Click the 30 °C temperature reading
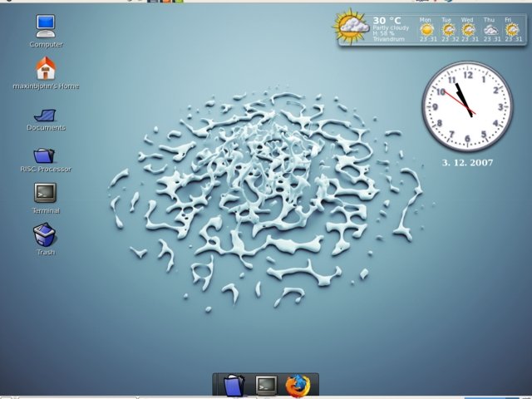The height and width of the screenshot is (399, 532). pos(387,20)
